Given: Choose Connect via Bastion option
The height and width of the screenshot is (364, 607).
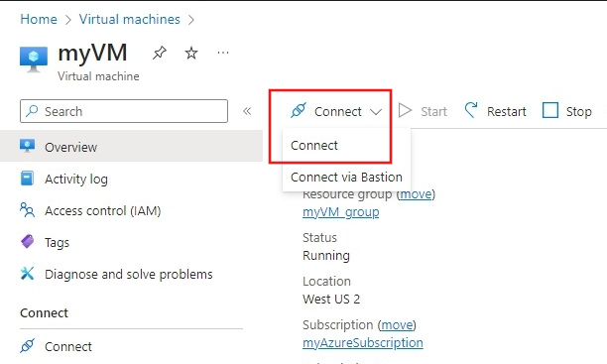Looking at the screenshot, I should pyautogui.click(x=346, y=177).
